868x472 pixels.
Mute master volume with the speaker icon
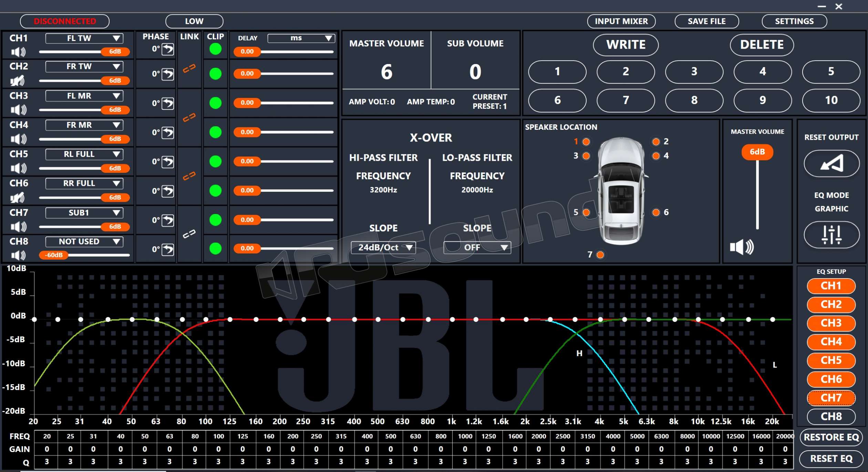coord(742,247)
